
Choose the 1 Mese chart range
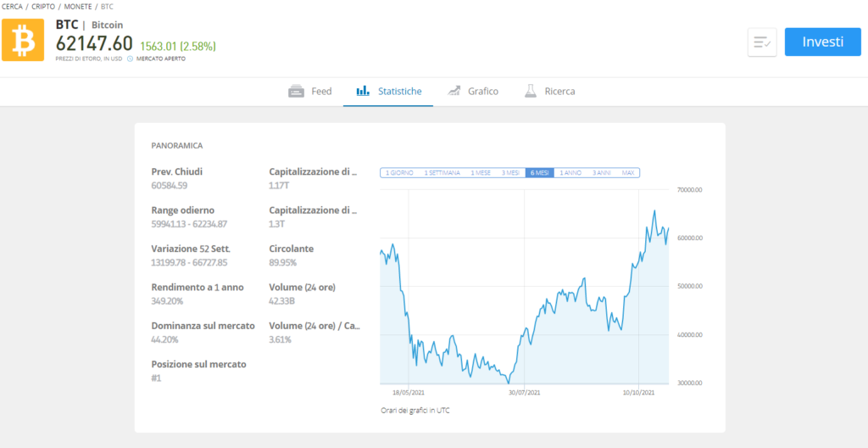[x=481, y=173]
